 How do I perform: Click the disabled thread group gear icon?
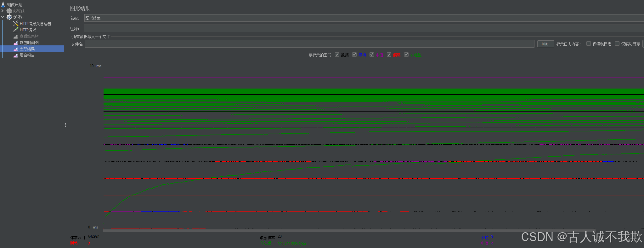pos(9,11)
